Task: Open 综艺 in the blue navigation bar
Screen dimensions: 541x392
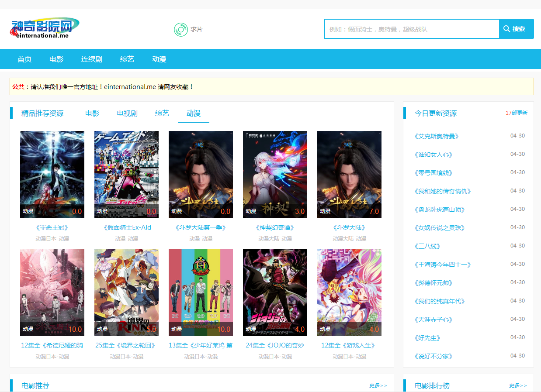Action: (127, 59)
